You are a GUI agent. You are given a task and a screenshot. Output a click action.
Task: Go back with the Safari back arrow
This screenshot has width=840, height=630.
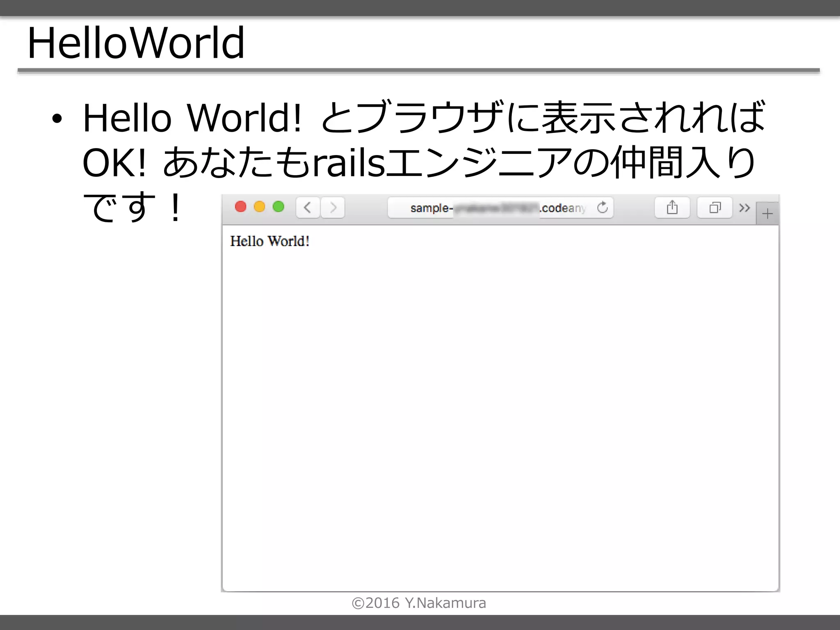(308, 208)
